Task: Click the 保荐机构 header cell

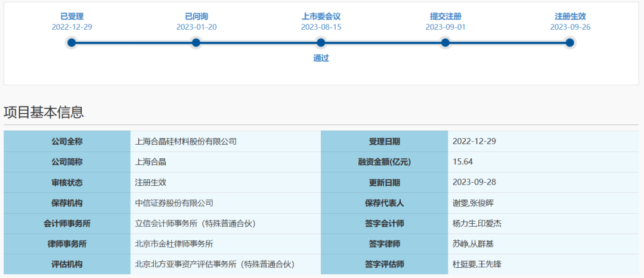Action: click(67, 203)
